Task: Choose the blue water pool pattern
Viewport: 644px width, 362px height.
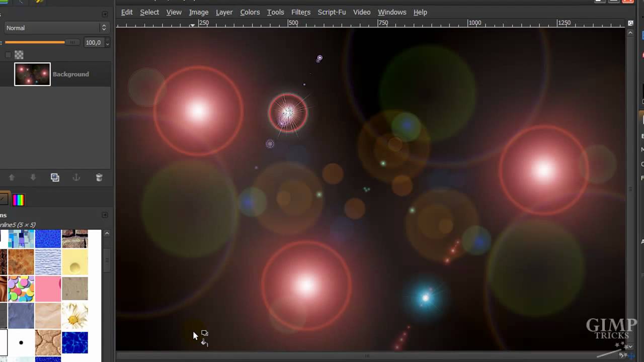Action: (x=75, y=343)
